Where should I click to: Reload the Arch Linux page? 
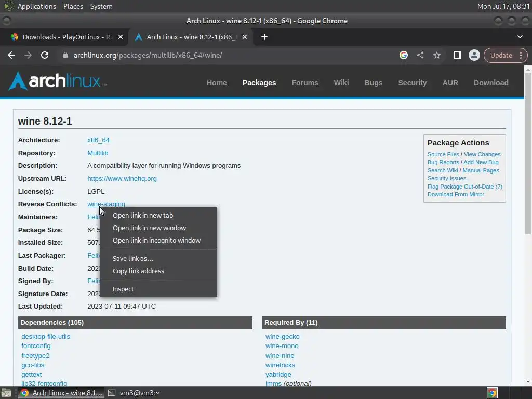tap(45, 55)
